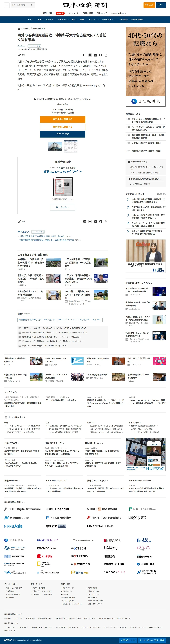The height and width of the screenshot is (644, 170).
Task: Open the Myニュース menu item
Action: tap(73, 13)
